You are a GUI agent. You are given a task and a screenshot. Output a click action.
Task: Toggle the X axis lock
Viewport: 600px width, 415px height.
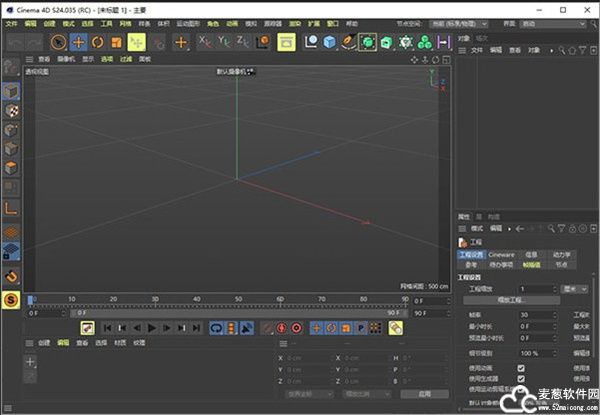[x=205, y=42]
